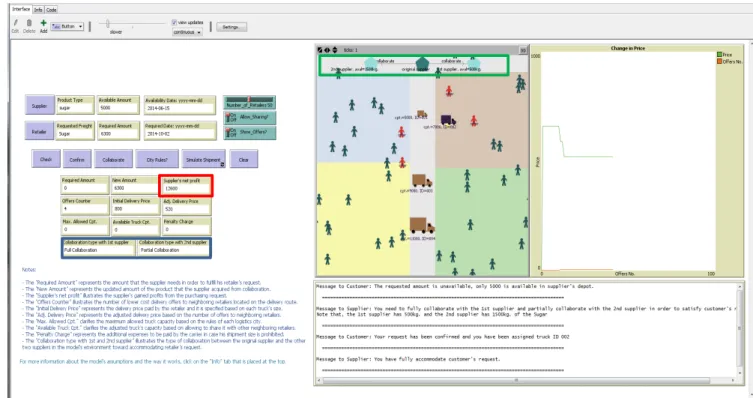
Task: Toggle the Show_Offers? switch
Action: point(250,133)
